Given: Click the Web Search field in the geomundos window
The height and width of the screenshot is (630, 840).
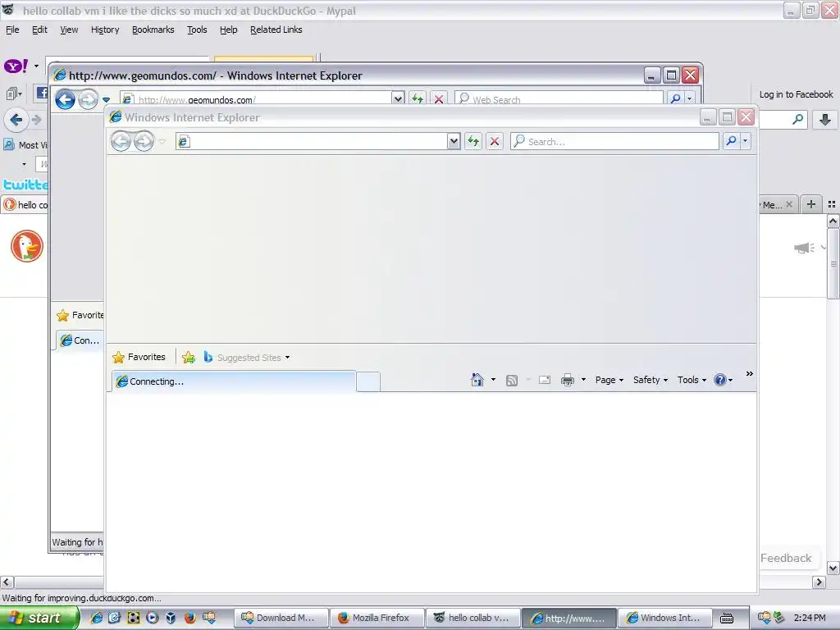Looking at the screenshot, I should 559,98.
